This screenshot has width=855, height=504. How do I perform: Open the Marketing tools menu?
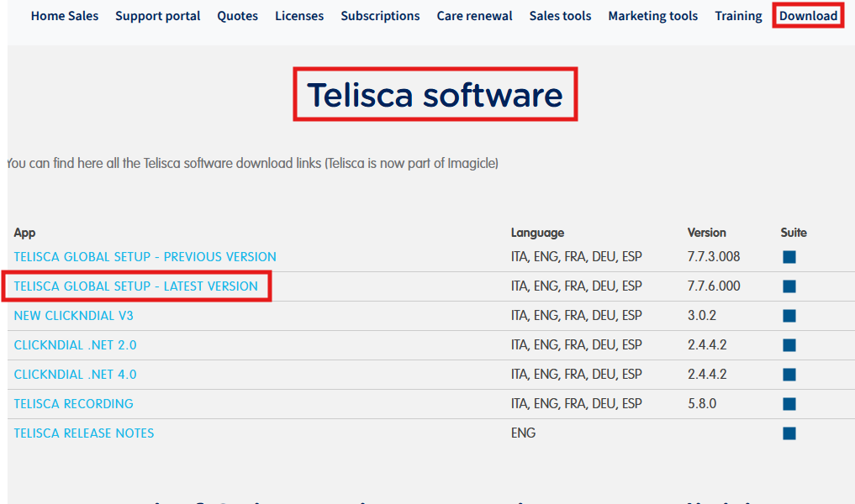click(x=652, y=16)
